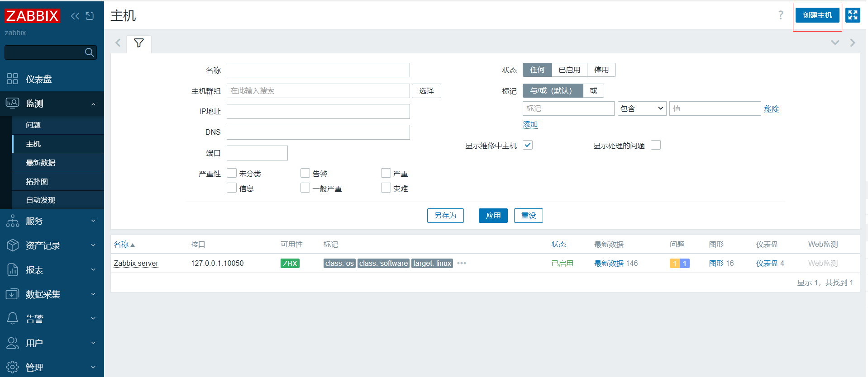Go to next filter tab arrow
Image resolution: width=868 pixels, height=377 pixels.
(x=853, y=43)
